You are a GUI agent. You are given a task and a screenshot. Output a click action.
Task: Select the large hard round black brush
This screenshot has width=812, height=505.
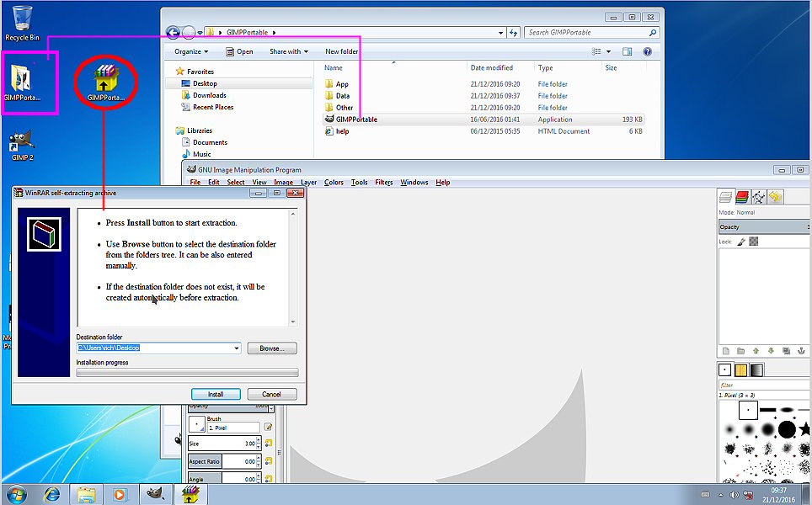[787, 429]
